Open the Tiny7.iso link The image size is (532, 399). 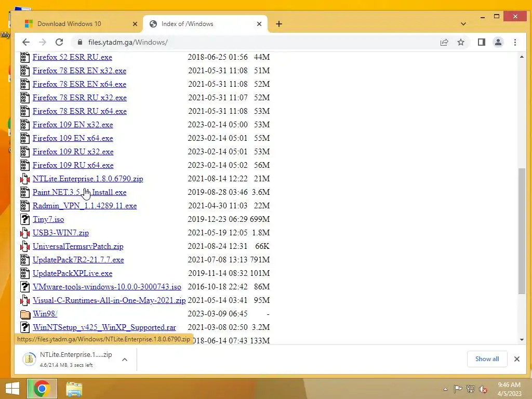tap(48, 220)
